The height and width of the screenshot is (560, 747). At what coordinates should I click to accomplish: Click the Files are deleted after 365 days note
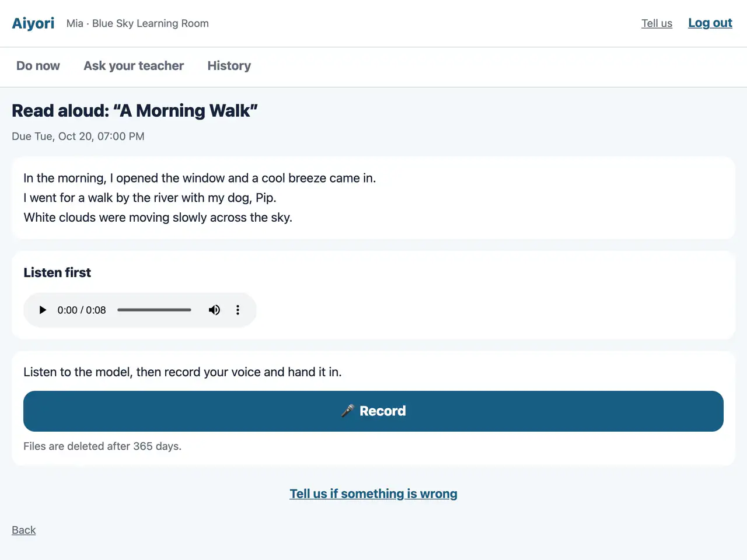coord(103,446)
